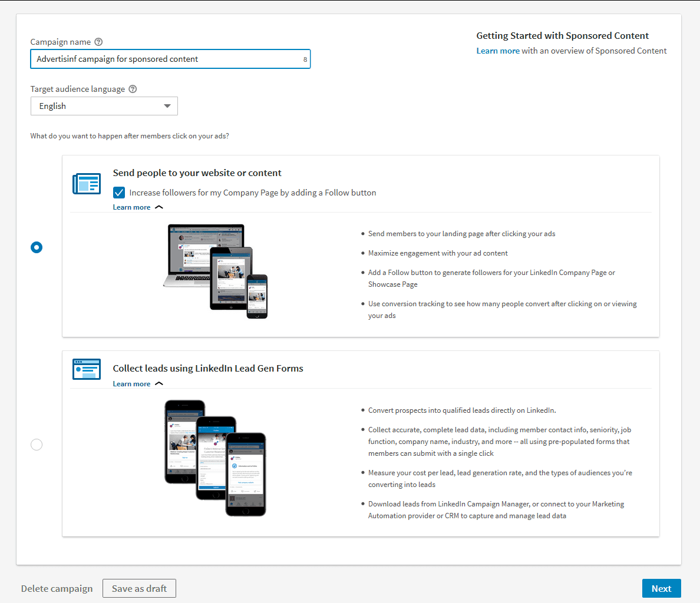Click the dropdown arrow on language selector

(167, 106)
